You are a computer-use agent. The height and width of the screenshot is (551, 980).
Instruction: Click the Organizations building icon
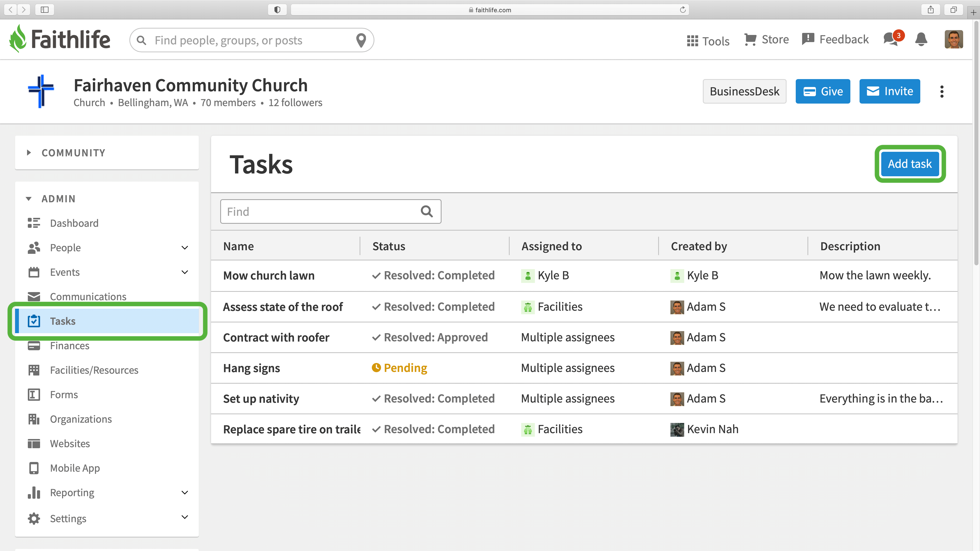[x=34, y=419]
